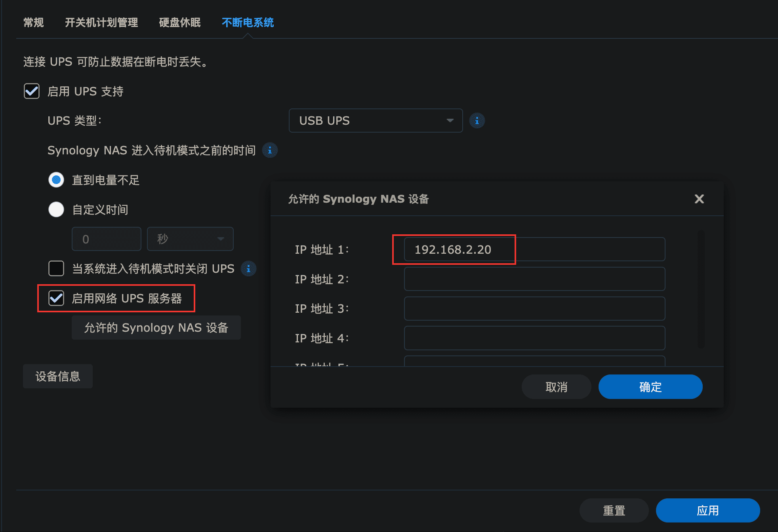
Task: Click info icon for shutting down UPS
Action: coord(248,269)
